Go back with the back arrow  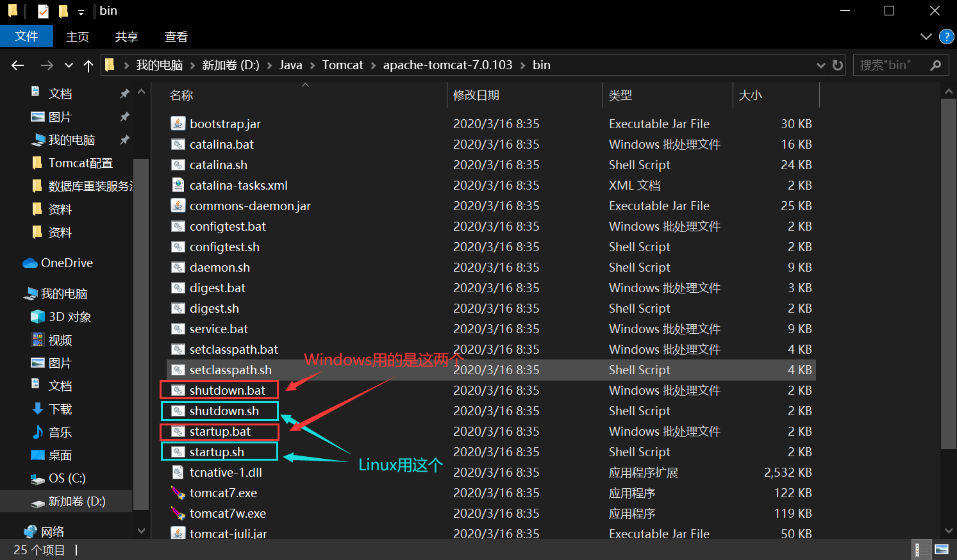pyautogui.click(x=18, y=65)
